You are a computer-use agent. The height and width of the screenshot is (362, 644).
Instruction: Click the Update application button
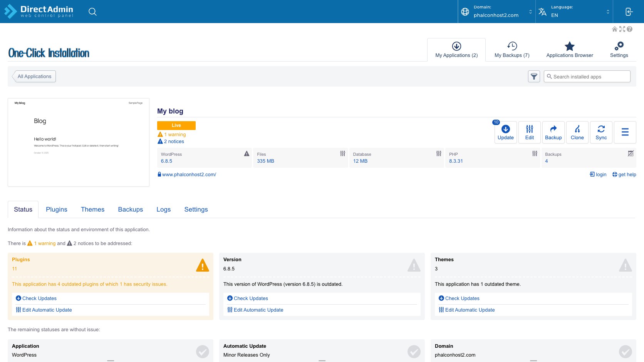(x=506, y=132)
